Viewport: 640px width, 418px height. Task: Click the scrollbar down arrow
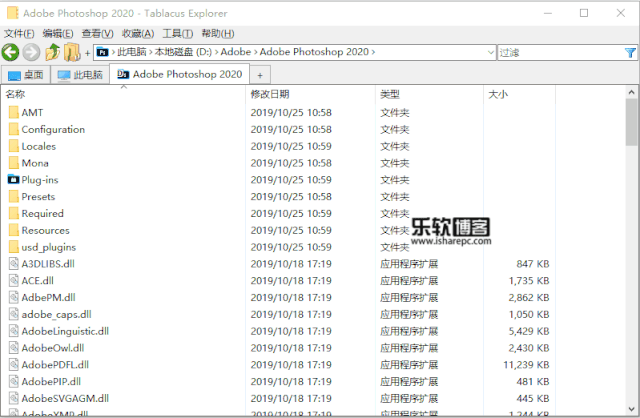click(631, 409)
